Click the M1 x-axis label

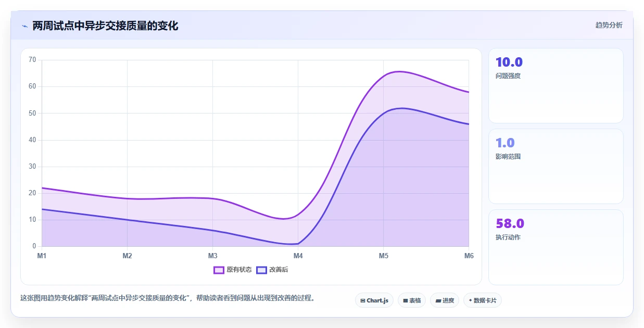pos(42,256)
